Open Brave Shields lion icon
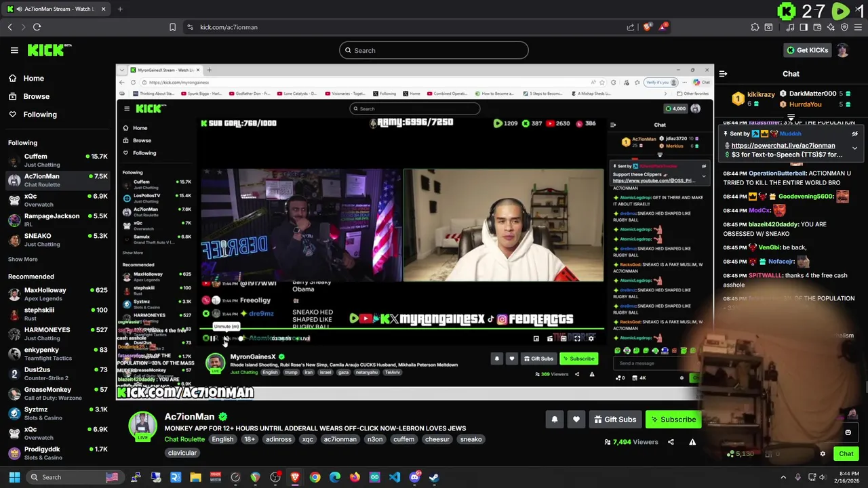 (x=648, y=27)
